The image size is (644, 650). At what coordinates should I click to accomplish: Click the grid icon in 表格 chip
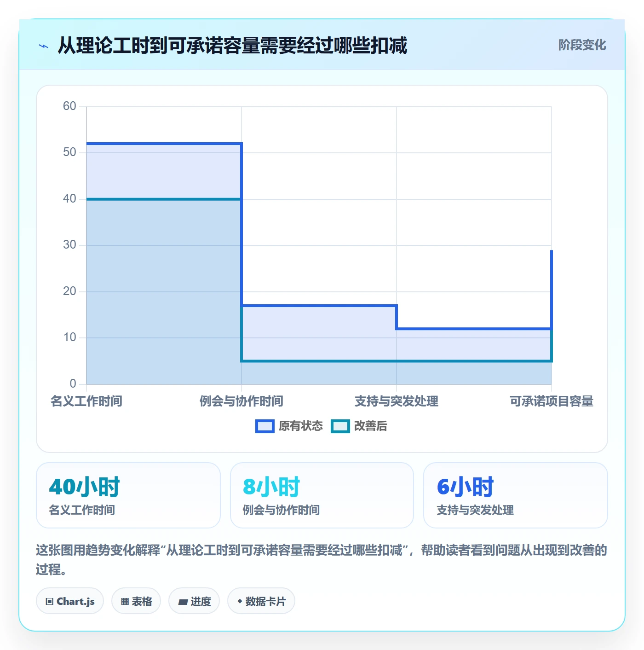point(125,601)
